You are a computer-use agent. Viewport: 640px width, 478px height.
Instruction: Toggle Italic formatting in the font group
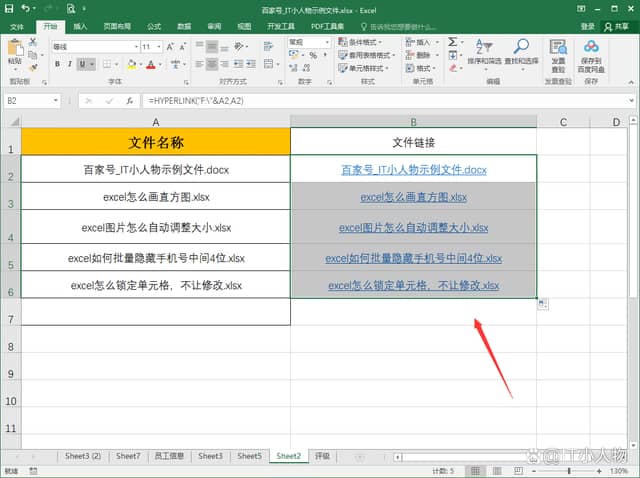pyautogui.click(x=69, y=62)
